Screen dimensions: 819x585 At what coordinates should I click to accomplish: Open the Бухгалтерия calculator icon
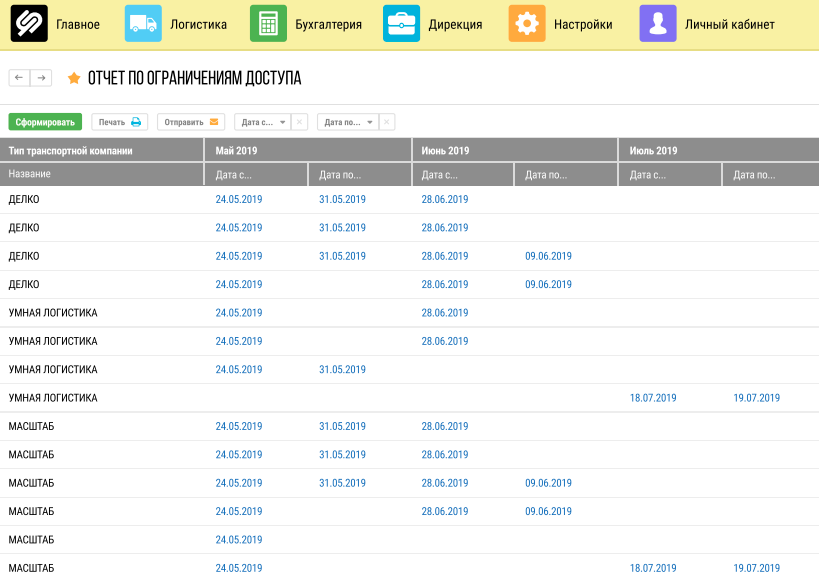268,24
